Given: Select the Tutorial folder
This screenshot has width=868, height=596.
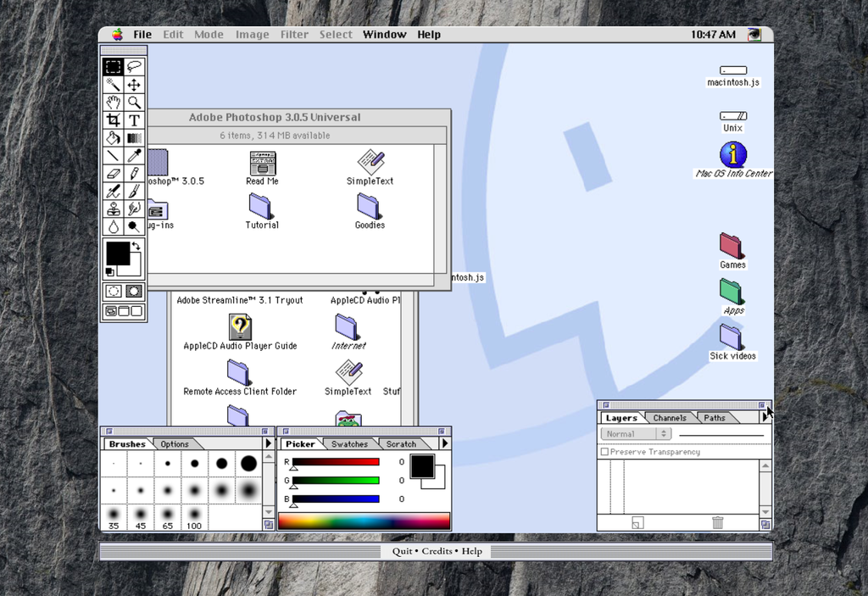Looking at the screenshot, I should pos(262,211).
